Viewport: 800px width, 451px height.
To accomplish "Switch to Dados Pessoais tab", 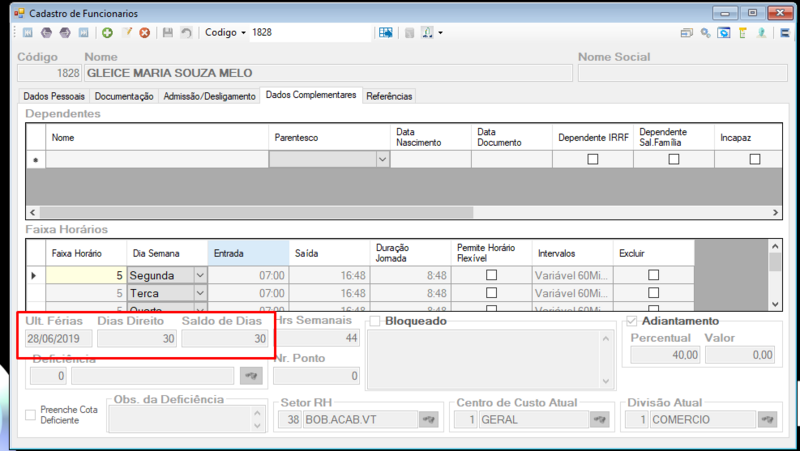I will 54,96.
